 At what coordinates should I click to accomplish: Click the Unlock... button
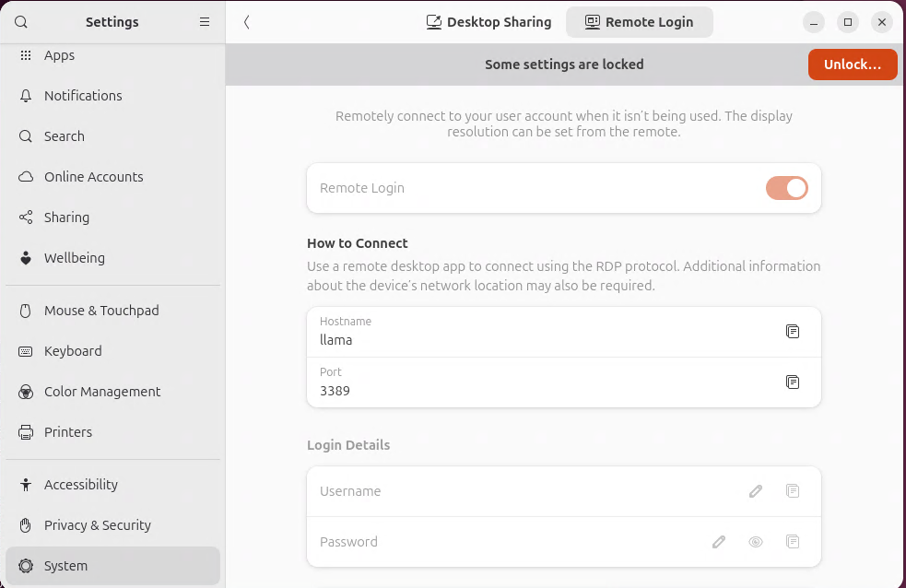pyautogui.click(x=853, y=65)
